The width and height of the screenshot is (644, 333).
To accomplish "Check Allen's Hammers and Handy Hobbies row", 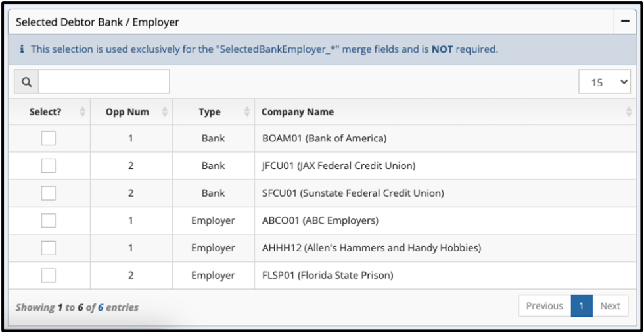I will click(x=49, y=248).
